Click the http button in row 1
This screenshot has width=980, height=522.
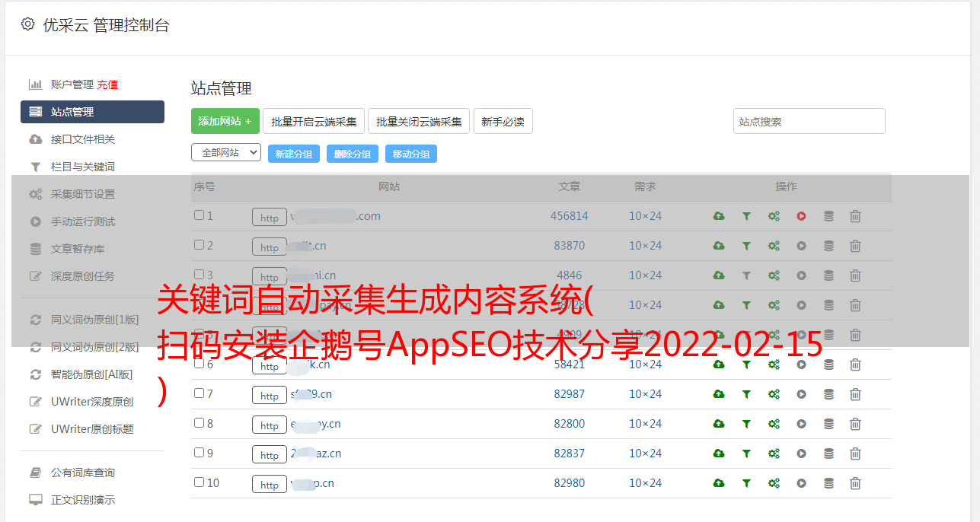point(270,217)
